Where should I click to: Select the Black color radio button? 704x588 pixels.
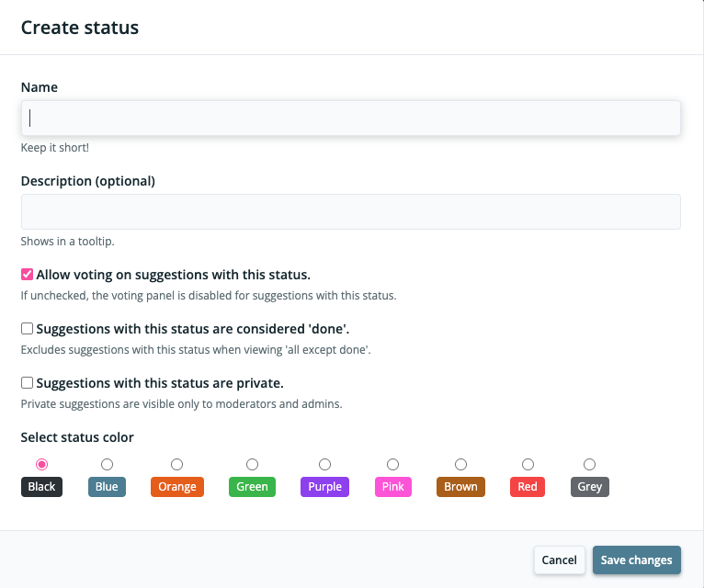41,465
